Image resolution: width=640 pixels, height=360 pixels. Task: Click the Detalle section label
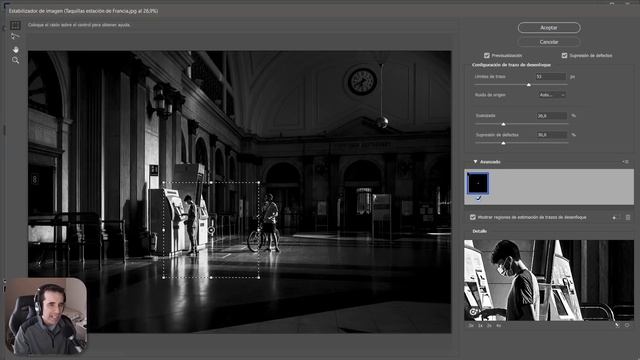pos(480,231)
